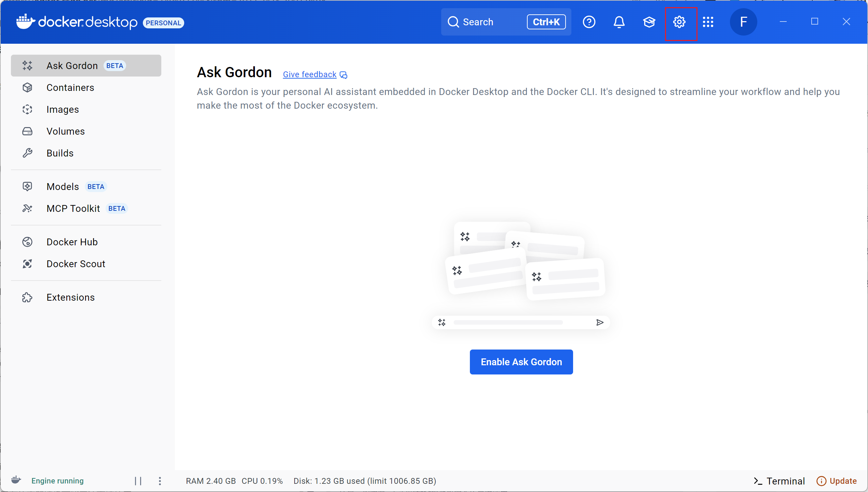Viewport: 868px width, 492px height.
Task: Click the Builds wrench icon
Action: (x=27, y=153)
